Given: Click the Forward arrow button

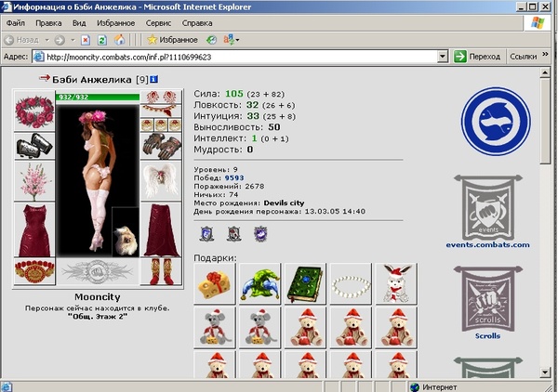Looking at the screenshot, I should tap(60, 40).
